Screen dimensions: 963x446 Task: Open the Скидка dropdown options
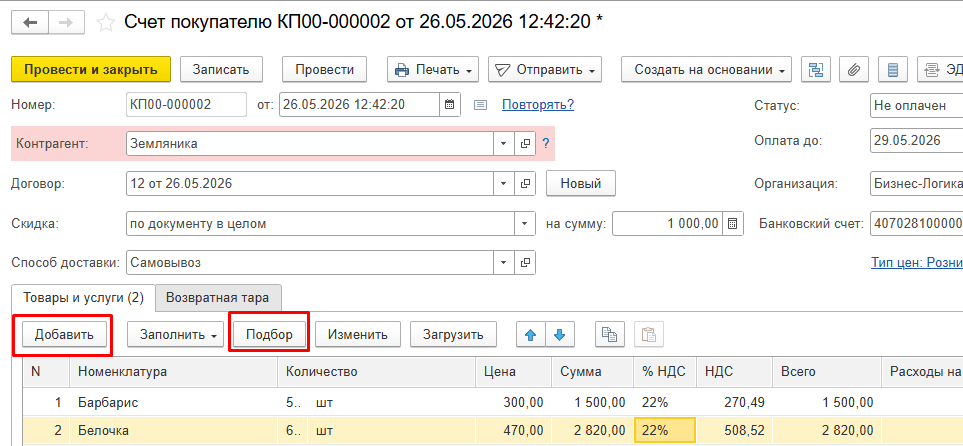(x=525, y=224)
